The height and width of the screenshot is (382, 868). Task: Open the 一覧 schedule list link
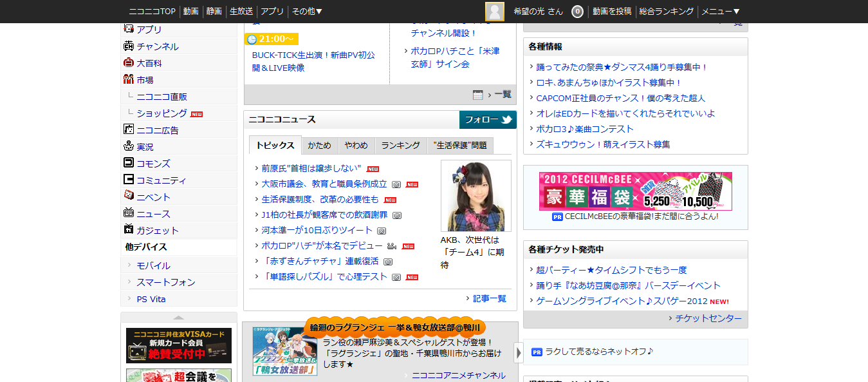coord(503,94)
